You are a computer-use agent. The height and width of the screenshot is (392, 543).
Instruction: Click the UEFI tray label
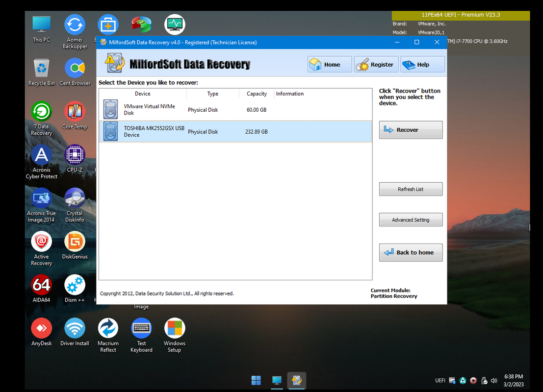click(x=440, y=381)
